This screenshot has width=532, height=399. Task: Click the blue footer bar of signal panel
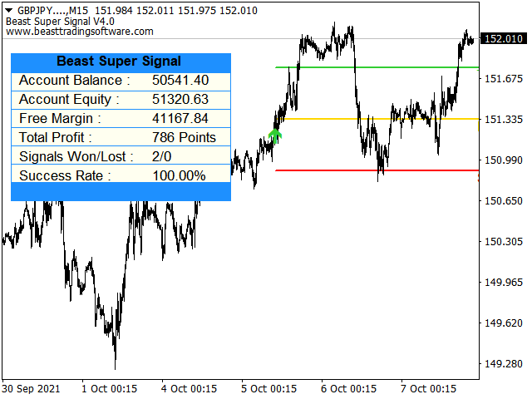121,192
